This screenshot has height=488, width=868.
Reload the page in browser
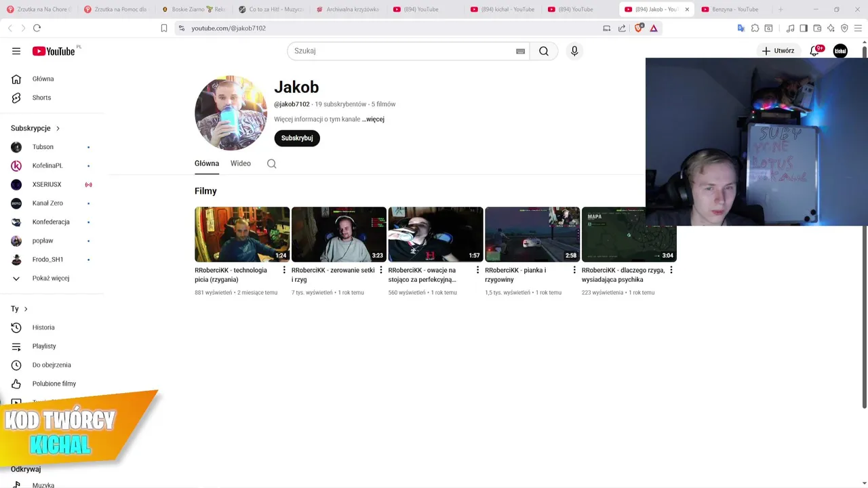[37, 28]
